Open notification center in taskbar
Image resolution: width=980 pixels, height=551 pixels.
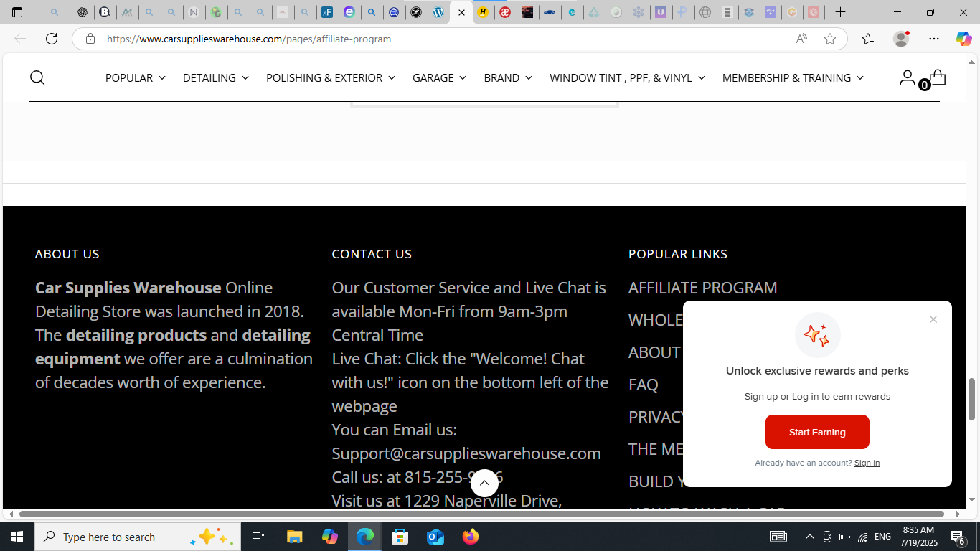[957, 537]
